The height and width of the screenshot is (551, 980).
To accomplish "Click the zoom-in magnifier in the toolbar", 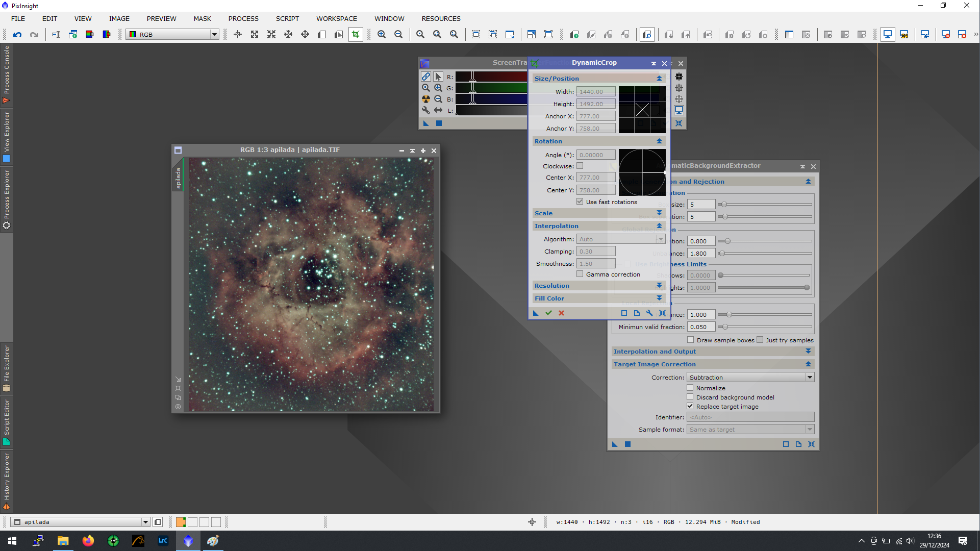I will [382, 35].
